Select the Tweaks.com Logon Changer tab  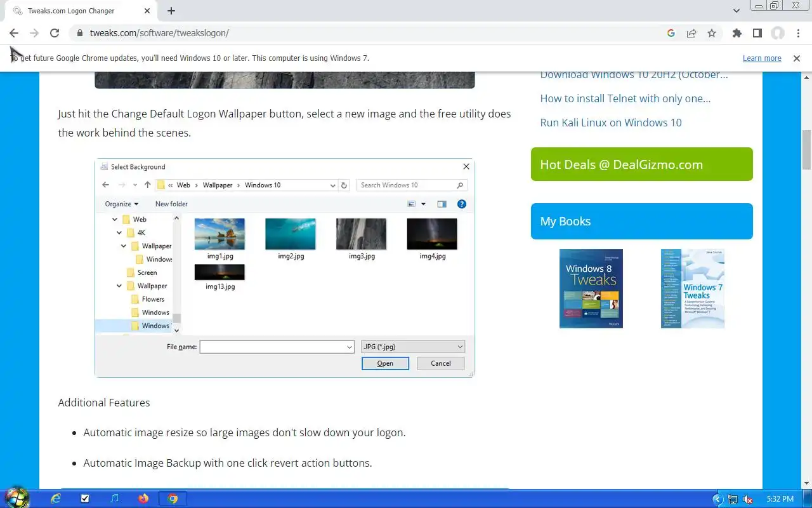[80, 11]
